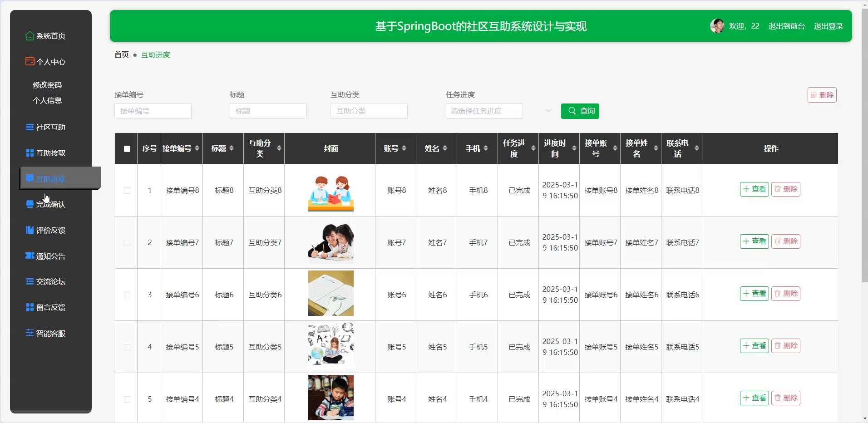868x423 pixels.
Task: Click the 系统首页 house icon
Action: coord(30,36)
